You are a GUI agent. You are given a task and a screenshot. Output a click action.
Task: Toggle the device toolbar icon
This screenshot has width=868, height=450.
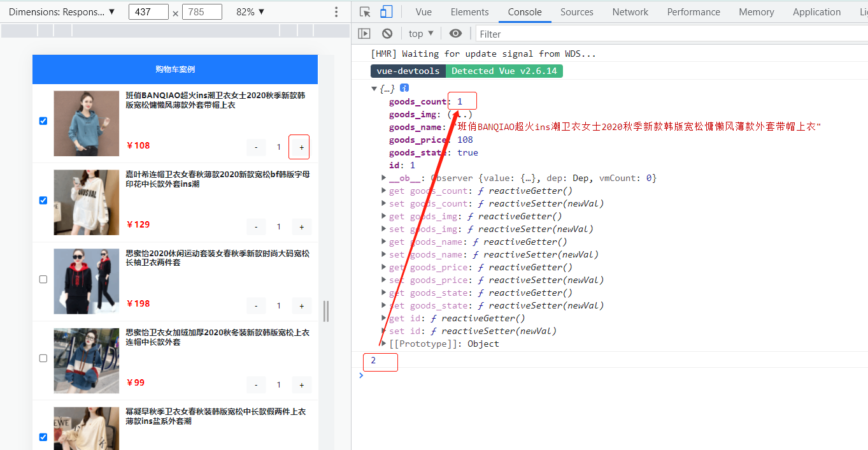click(x=386, y=12)
